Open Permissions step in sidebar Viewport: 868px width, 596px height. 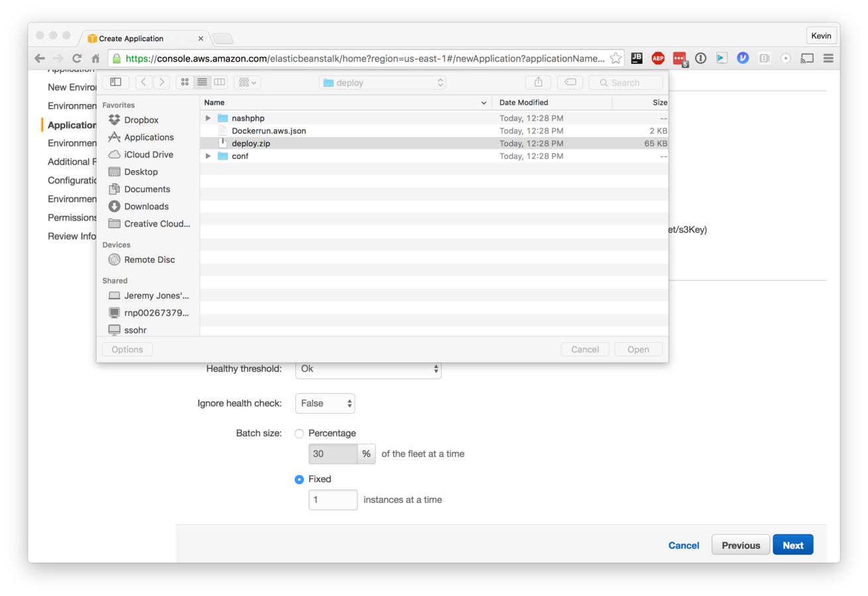click(x=73, y=217)
